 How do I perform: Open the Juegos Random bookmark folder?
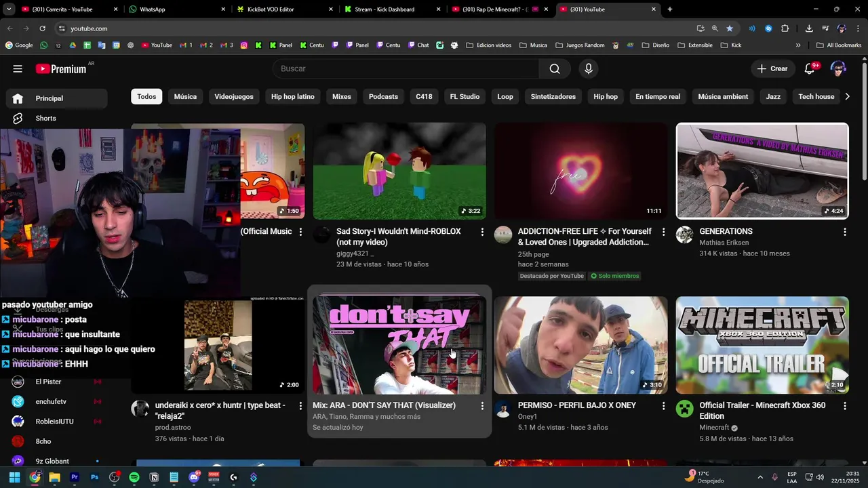coord(580,45)
